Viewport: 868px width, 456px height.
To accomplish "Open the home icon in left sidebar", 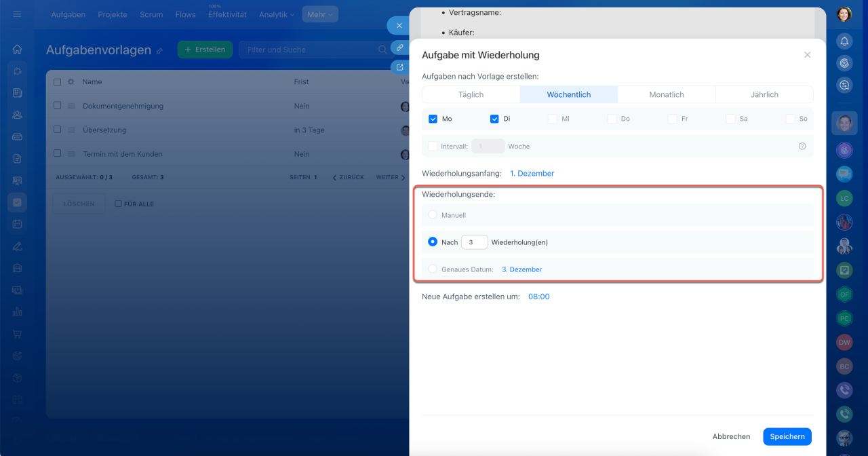I will tap(17, 49).
